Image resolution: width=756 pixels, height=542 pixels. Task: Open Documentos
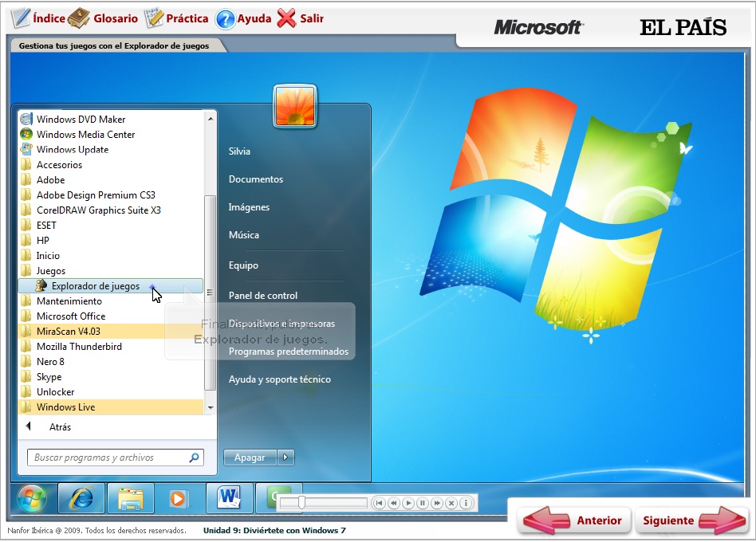[255, 179]
